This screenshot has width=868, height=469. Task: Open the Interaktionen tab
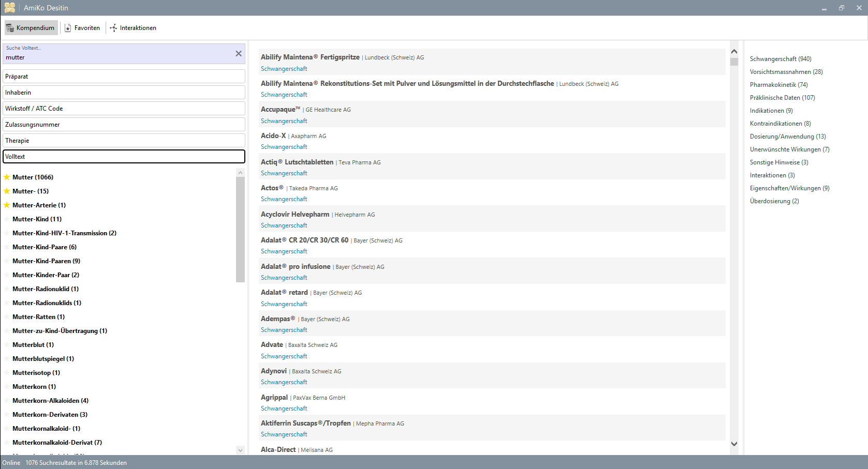133,27
